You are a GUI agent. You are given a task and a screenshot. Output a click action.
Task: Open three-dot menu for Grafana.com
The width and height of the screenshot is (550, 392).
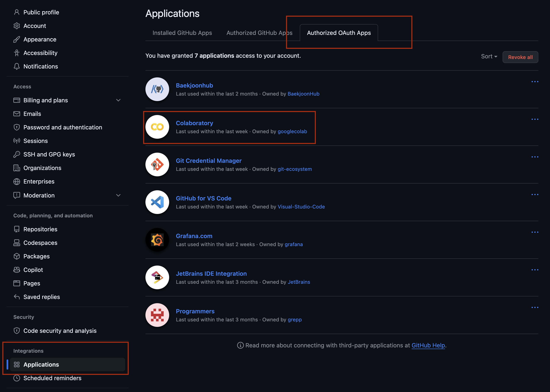tap(535, 232)
